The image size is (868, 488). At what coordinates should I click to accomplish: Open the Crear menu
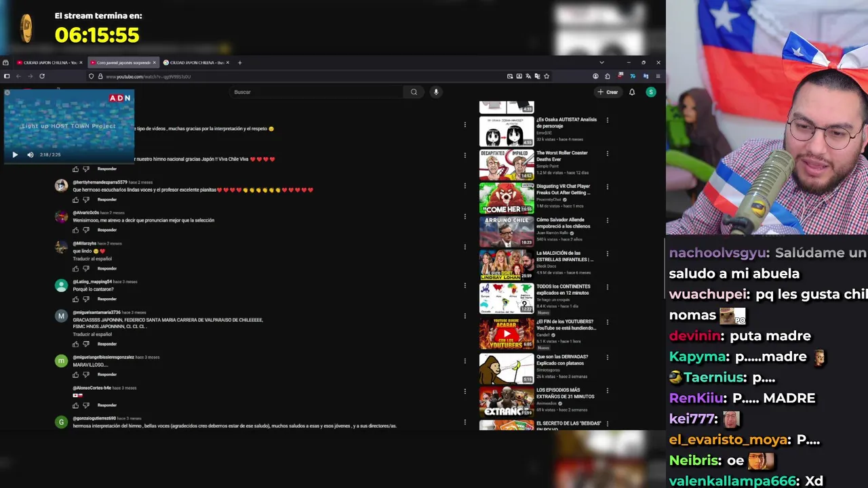tap(608, 92)
